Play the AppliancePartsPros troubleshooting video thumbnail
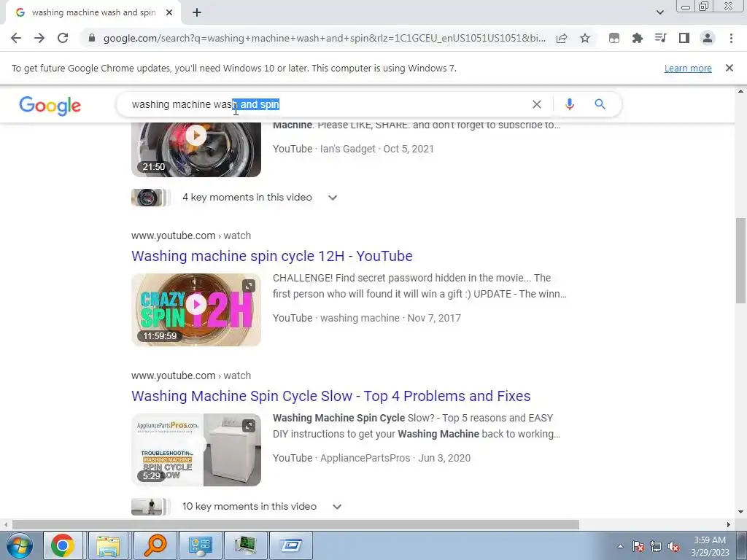The image size is (747, 560). coord(196,449)
